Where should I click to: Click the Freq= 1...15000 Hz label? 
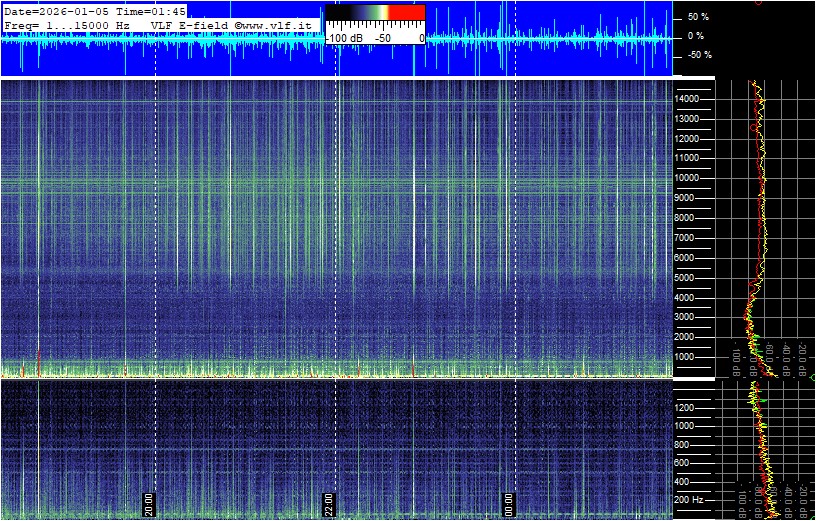66,24
